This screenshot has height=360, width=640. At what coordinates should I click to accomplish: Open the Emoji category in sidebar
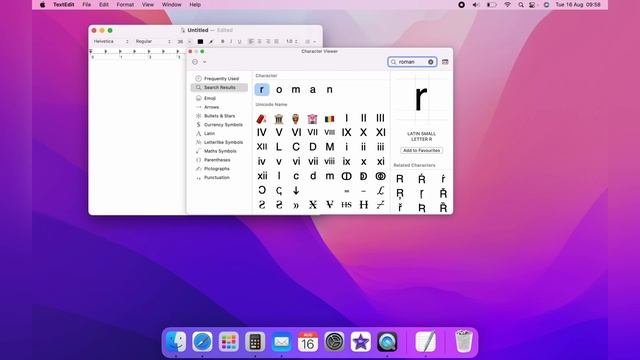pyautogui.click(x=219, y=98)
